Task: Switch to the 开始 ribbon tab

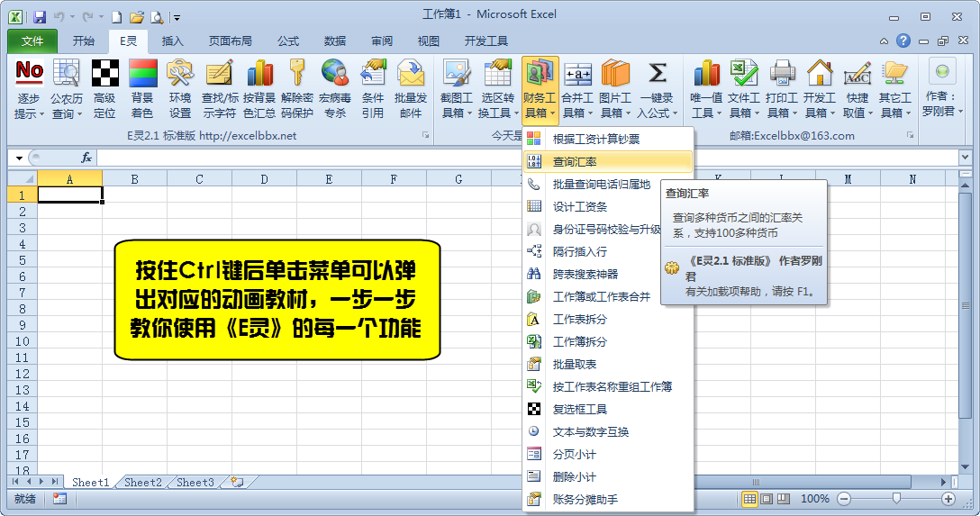Action: coord(83,41)
